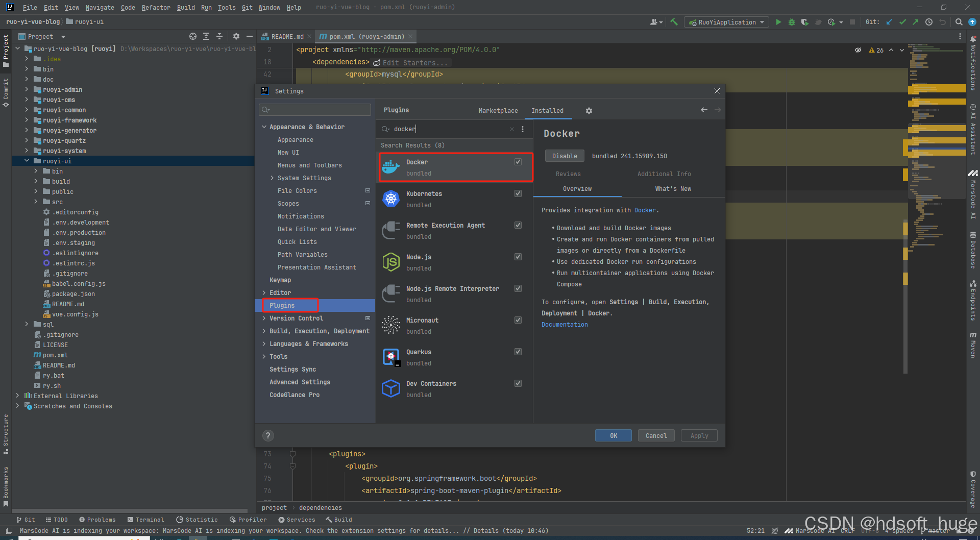Expand the System Settings node
Screen dimensions: 980x540
click(x=272, y=178)
